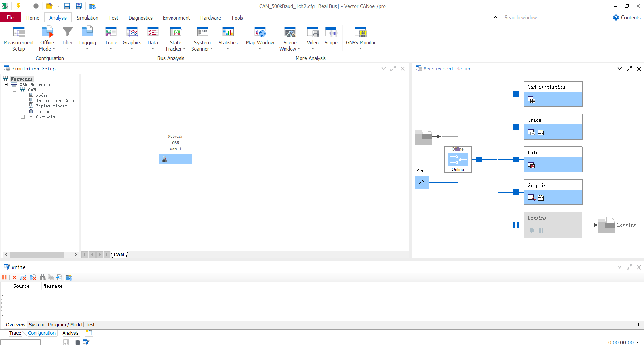Clear Write window with red X icon
644x347 pixels.
(14, 277)
